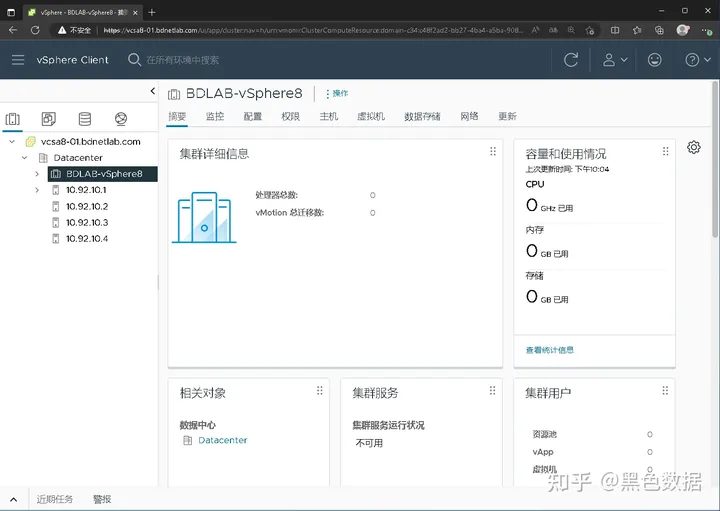Image resolution: width=720 pixels, height=511 pixels.
Task: Click the search all environments field
Action: click(182, 60)
